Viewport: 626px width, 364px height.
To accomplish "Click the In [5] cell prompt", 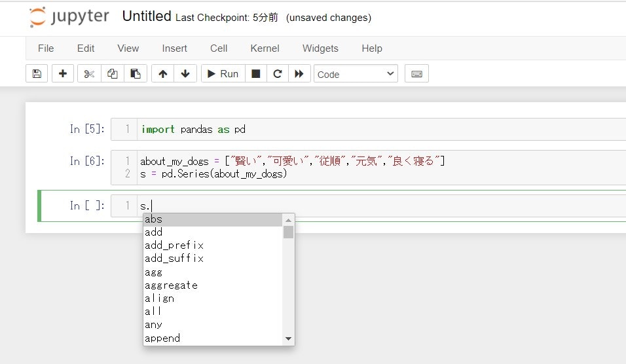I will coord(87,130).
